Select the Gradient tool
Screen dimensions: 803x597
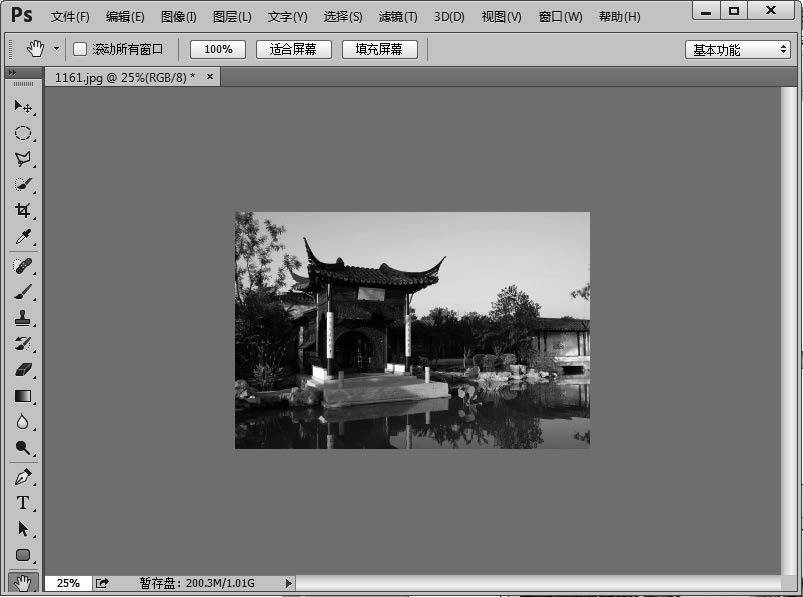point(22,394)
